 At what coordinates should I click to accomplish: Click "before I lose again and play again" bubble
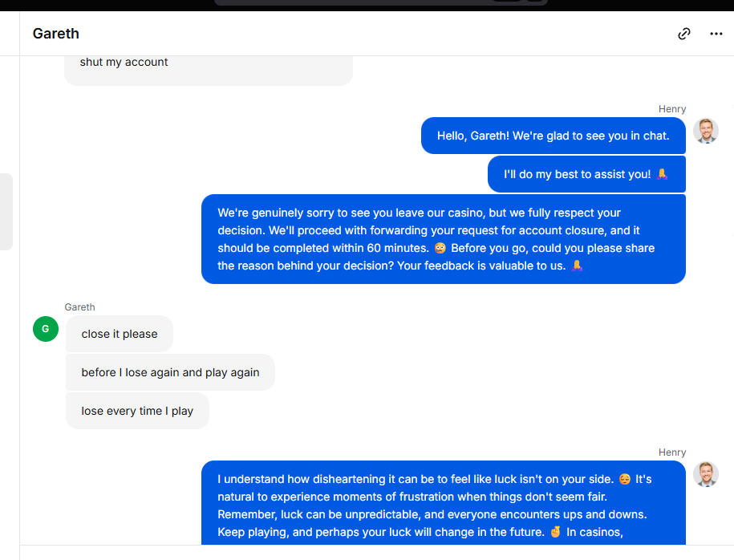pyautogui.click(x=170, y=372)
